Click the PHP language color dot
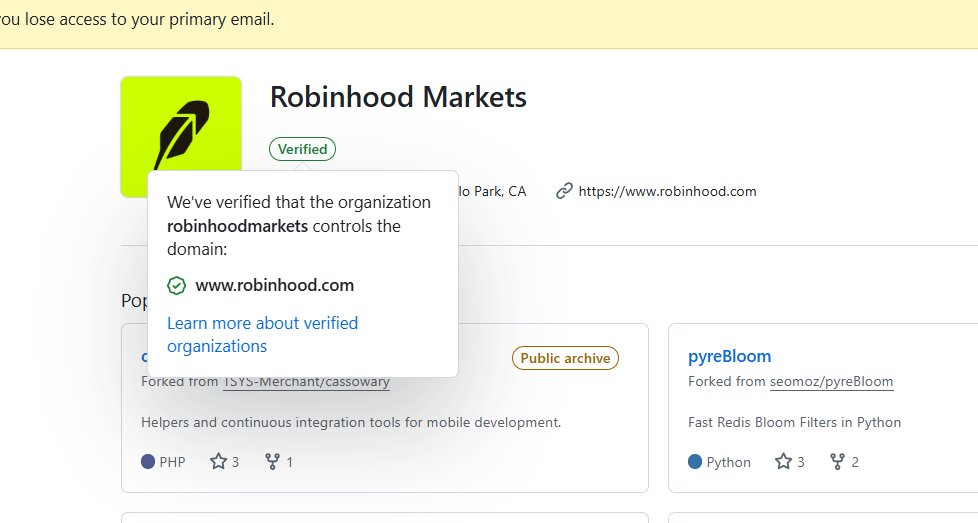 click(x=148, y=461)
